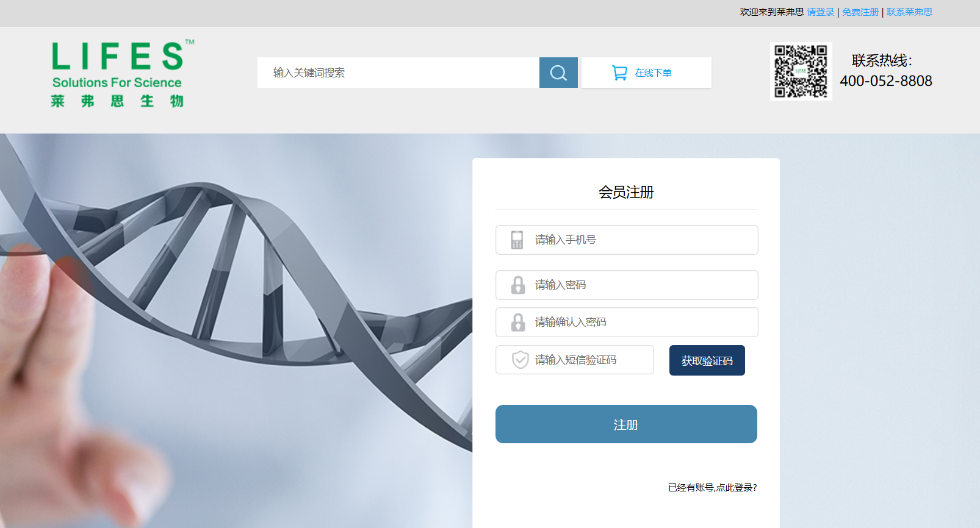Click the 在线下单 online order button
This screenshot has width=980, height=528.
[x=646, y=73]
